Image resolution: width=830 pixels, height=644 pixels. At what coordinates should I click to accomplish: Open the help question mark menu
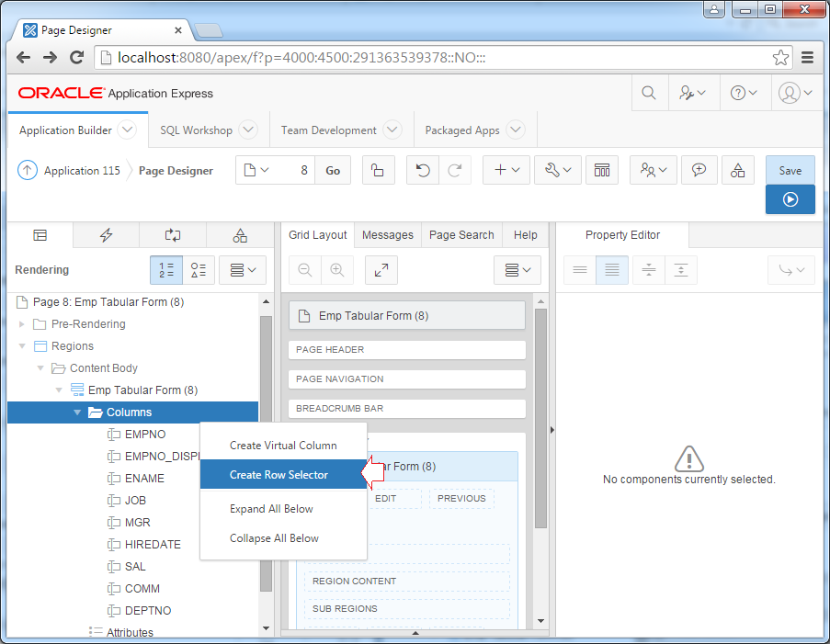tap(744, 93)
